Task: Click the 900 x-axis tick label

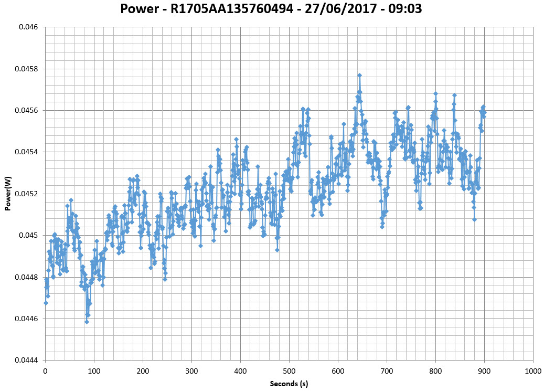Action: [484, 371]
